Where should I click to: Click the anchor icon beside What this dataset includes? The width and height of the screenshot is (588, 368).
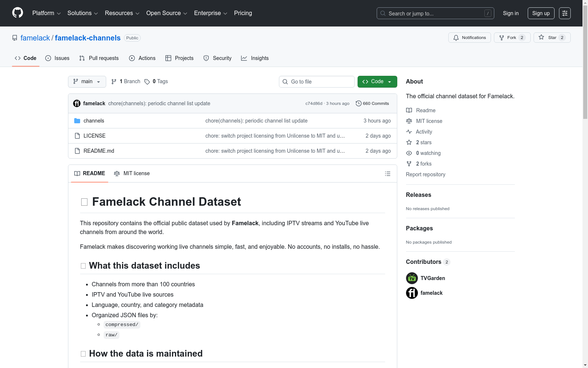83,266
